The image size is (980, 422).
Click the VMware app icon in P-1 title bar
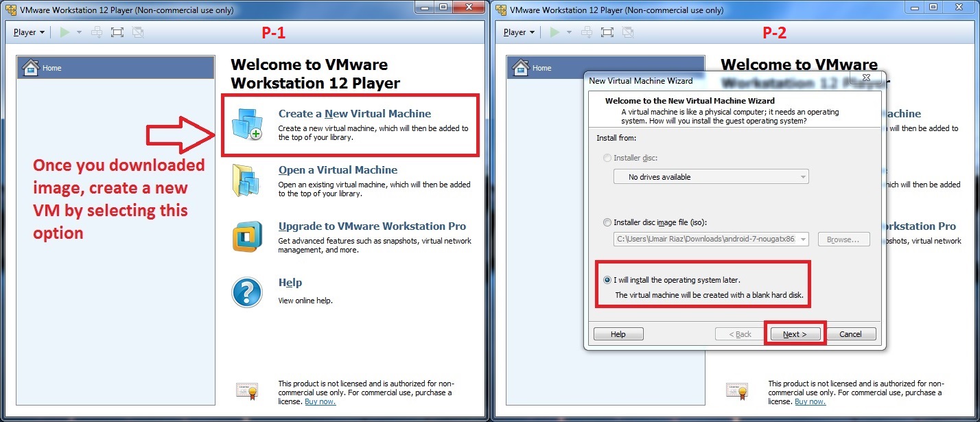(11, 10)
